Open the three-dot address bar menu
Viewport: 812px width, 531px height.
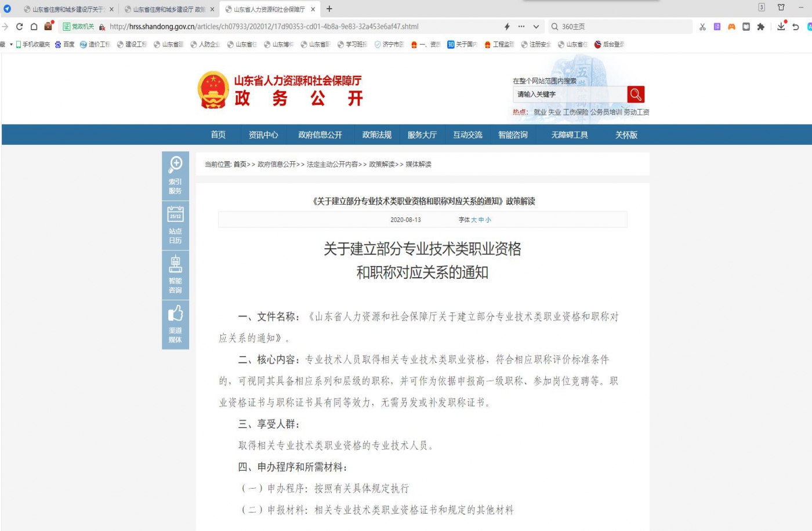click(521, 27)
